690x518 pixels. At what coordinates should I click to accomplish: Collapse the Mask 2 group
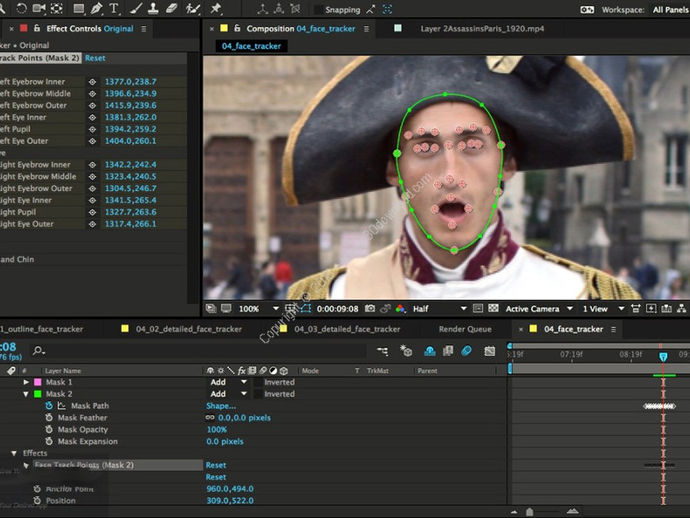(26, 394)
